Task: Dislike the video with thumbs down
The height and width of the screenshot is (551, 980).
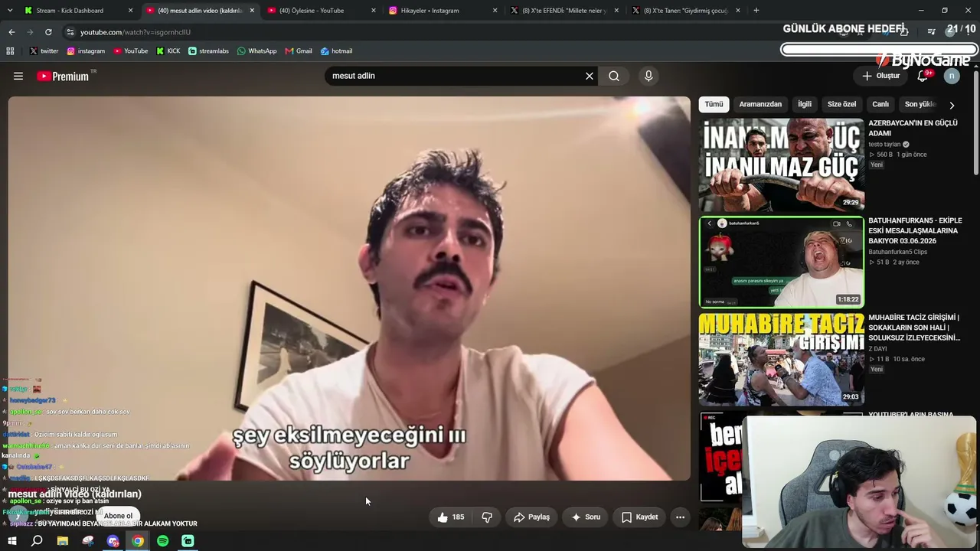Action: coord(487,517)
